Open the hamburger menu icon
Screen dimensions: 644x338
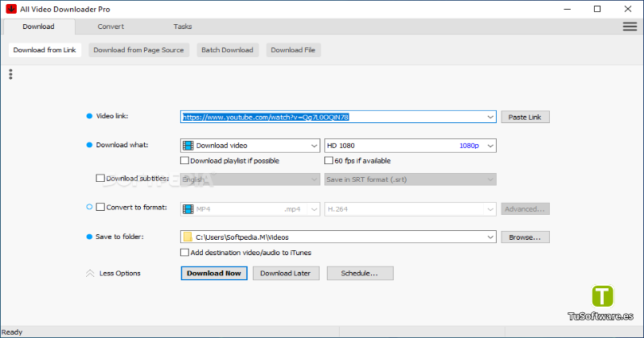(630, 27)
